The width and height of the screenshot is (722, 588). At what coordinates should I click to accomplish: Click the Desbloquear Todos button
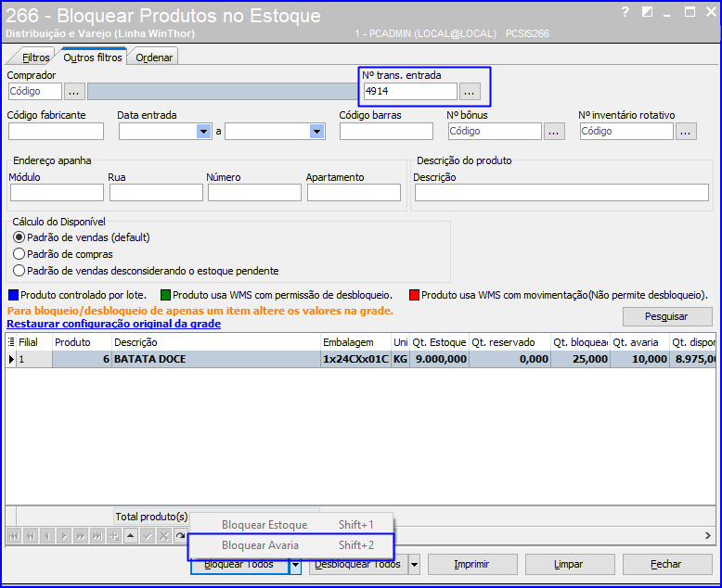[358, 565]
